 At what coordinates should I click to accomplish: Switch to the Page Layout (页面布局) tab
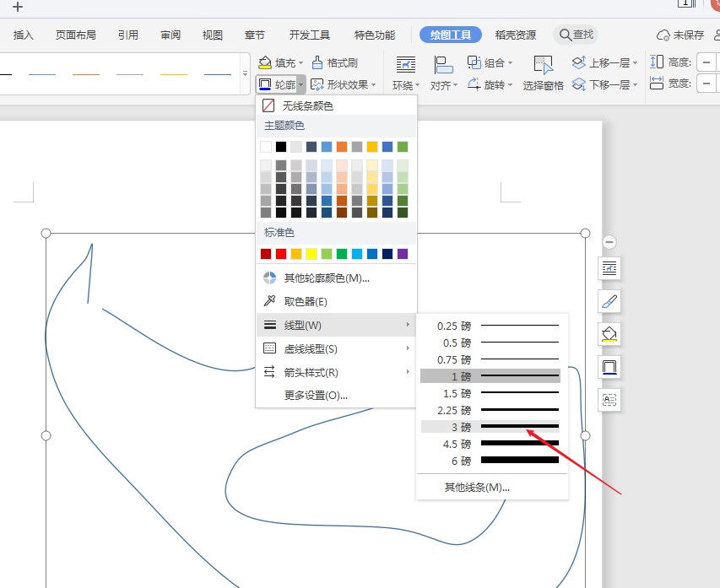76,35
